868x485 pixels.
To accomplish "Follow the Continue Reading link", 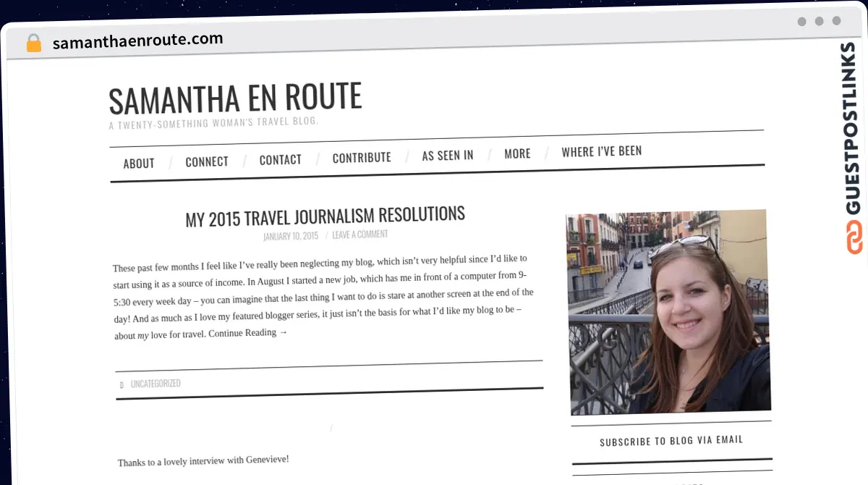I will click(x=248, y=333).
